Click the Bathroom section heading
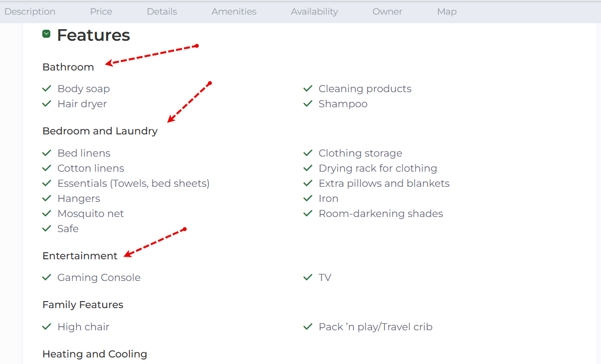Viewport: 601px width, 364px height. click(68, 67)
